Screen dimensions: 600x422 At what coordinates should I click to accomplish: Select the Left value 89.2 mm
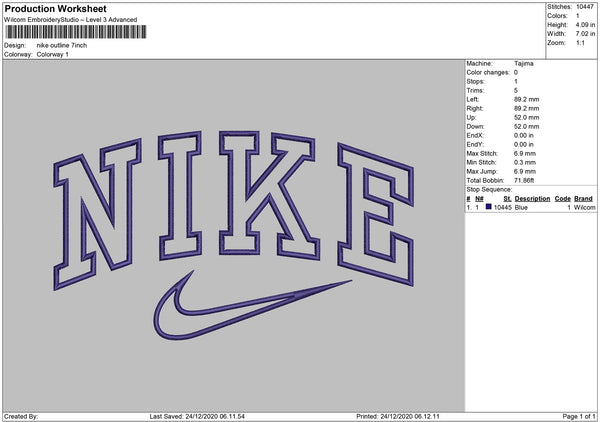tap(526, 99)
